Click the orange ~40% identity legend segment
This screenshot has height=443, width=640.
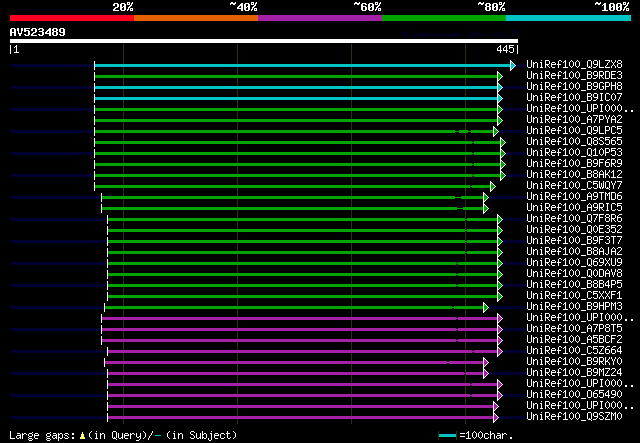pos(196,18)
